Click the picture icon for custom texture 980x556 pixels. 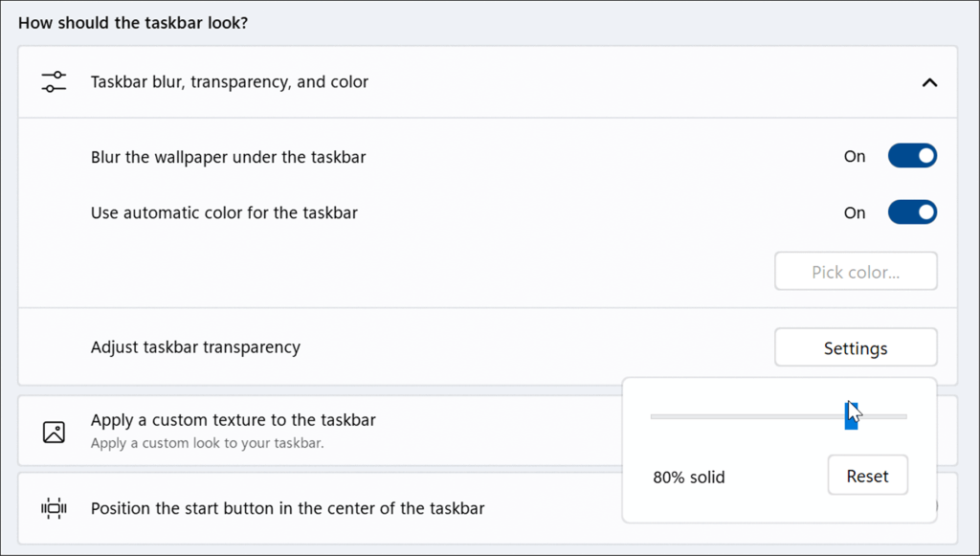pos(54,432)
